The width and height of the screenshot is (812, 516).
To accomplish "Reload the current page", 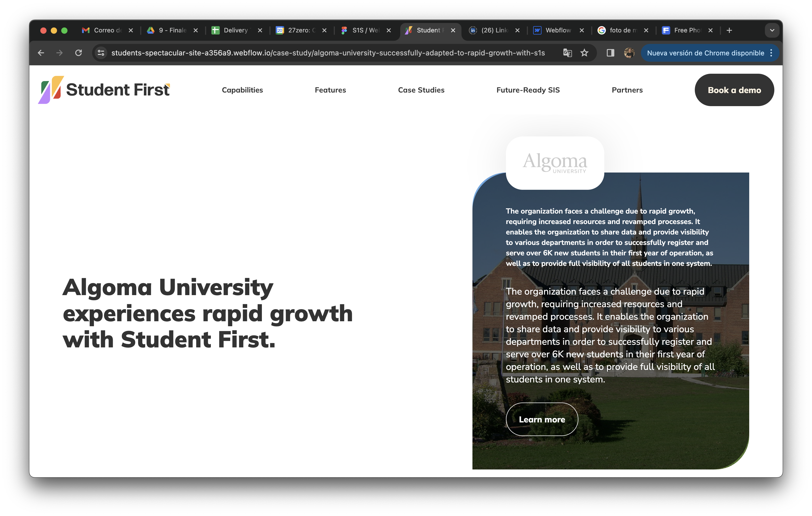I will (x=78, y=53).
